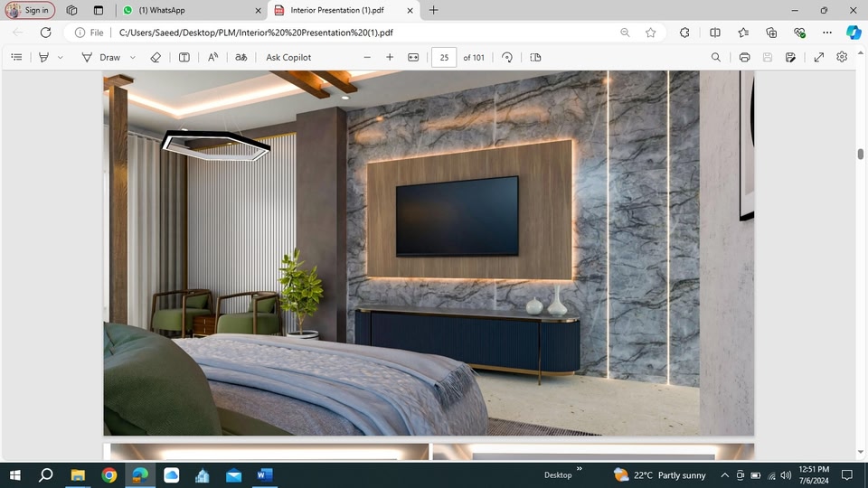Toggle the Page view layout button
This screenshot has width=868, height=488.
click(535, 57)
